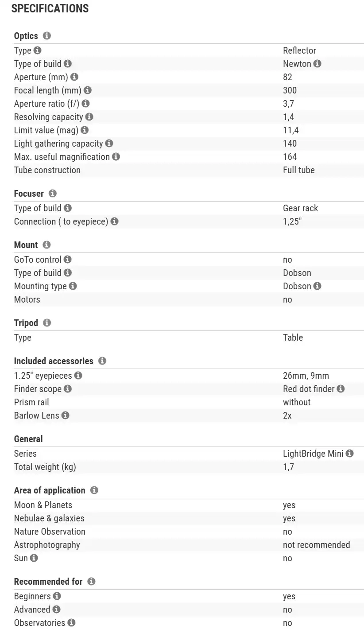Open info icon for Barlow Lens
Viewport: 364px width, 629px height.
66,415
